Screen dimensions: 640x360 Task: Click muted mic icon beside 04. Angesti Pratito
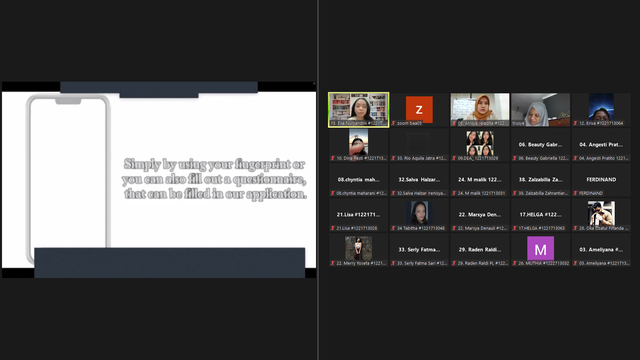[576, 158]
